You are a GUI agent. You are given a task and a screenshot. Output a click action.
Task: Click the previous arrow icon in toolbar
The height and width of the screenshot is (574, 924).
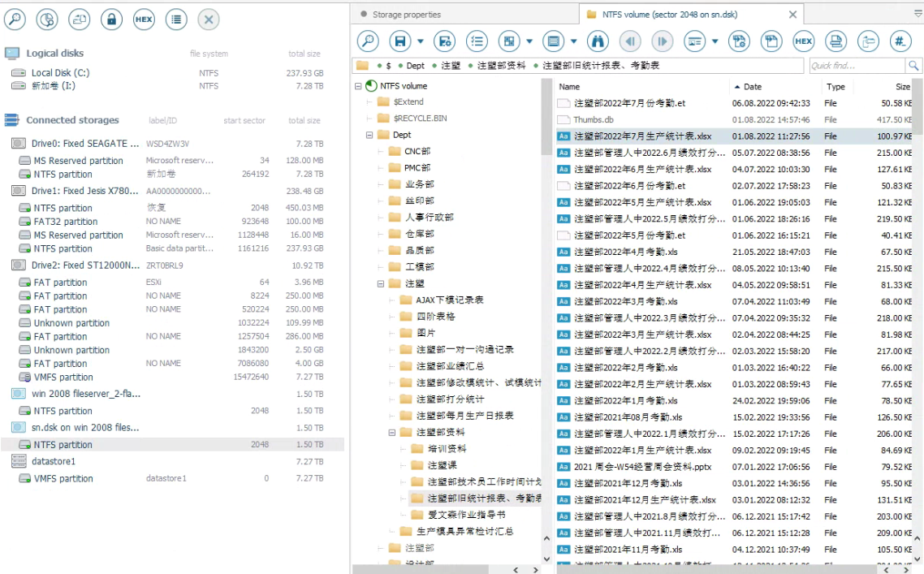click(631, 41)
